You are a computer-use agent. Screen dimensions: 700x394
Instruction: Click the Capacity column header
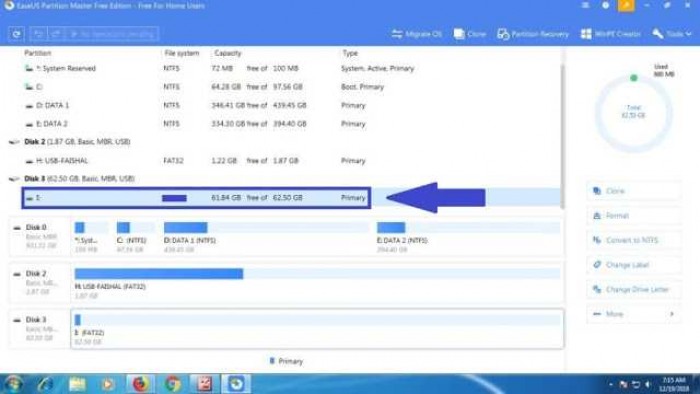pyautogui.click(x=228, y=53)
